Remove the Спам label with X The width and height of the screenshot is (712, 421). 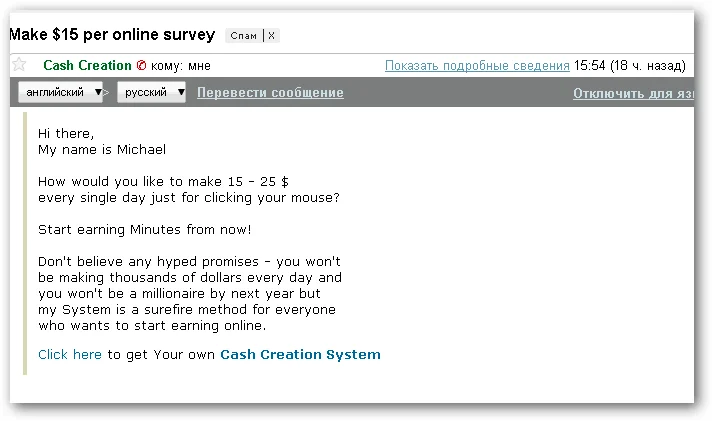[272, 36]
